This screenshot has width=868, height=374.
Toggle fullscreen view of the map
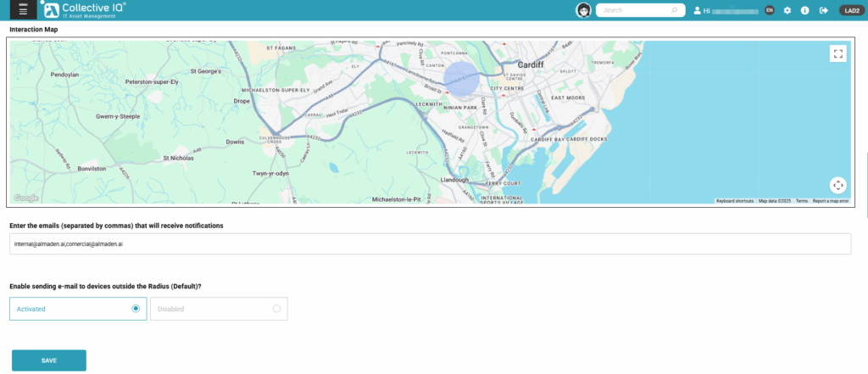[x=837, y=54]
